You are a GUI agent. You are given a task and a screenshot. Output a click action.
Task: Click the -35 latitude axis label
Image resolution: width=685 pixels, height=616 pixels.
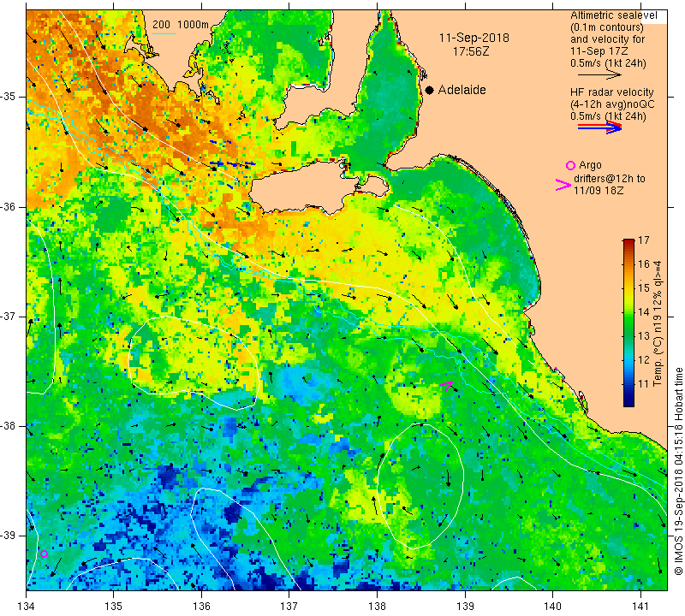pyautogui.click(x=11, y=97)
